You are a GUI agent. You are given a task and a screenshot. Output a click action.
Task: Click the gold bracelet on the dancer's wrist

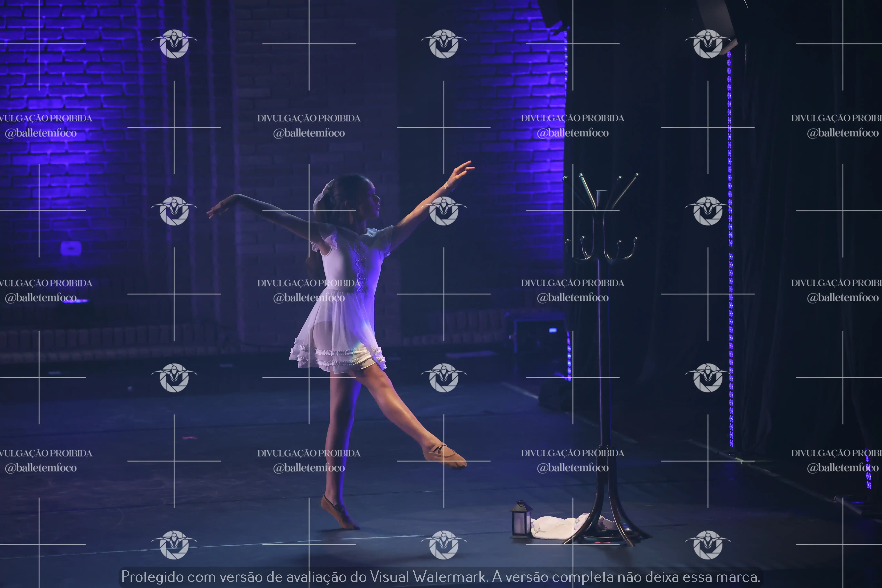[x=447, y=185]
